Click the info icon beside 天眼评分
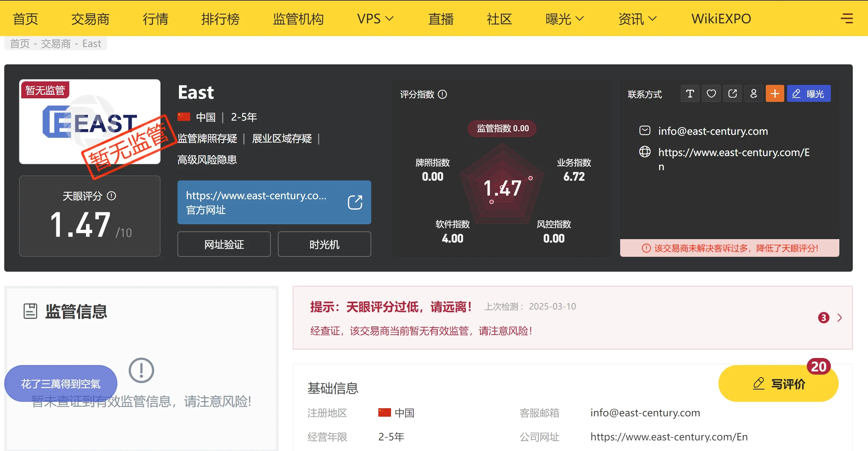 tap(111, 196)
